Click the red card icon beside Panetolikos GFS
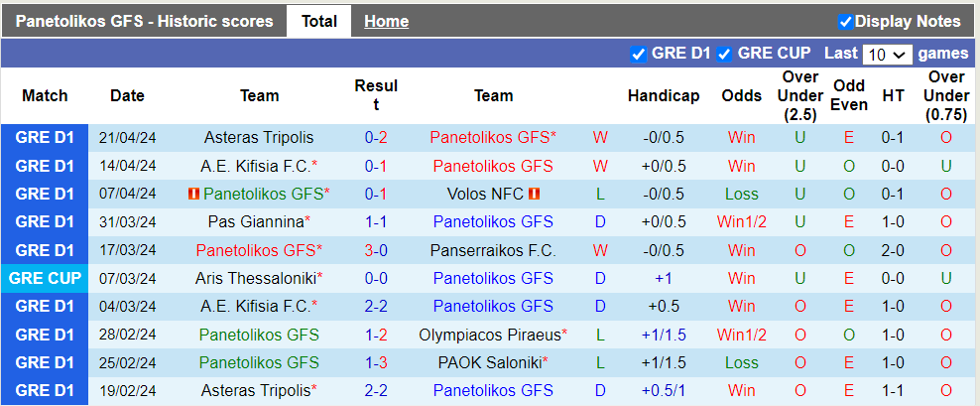The height and width of the screenshot is (406, 980). tap(194, 195)
